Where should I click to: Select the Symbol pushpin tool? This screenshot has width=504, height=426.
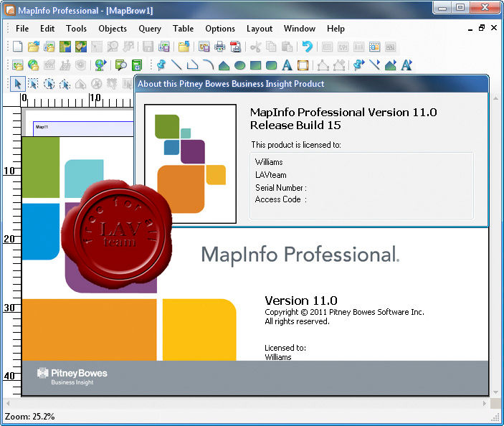(161, 65)
